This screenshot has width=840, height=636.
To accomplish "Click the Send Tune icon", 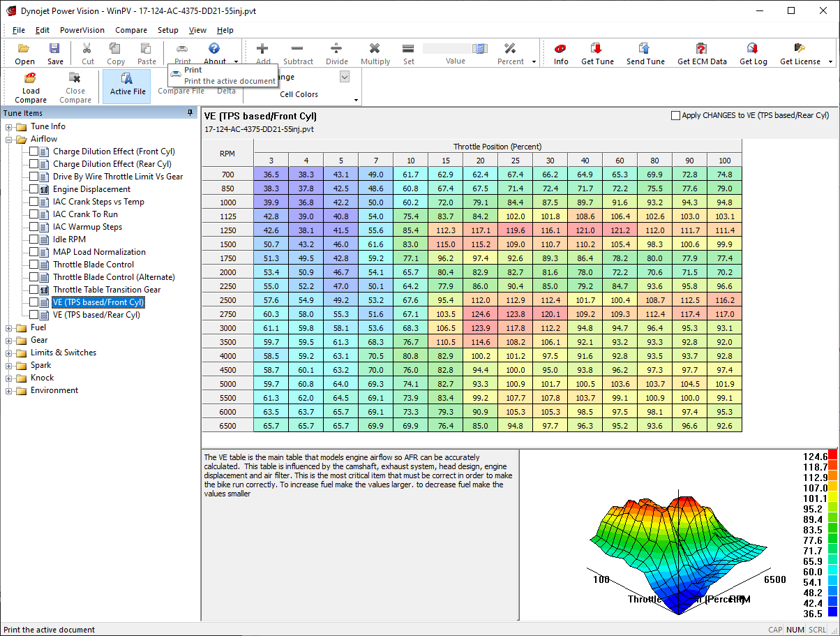I will pyautogui.click(x=645, y=49).
